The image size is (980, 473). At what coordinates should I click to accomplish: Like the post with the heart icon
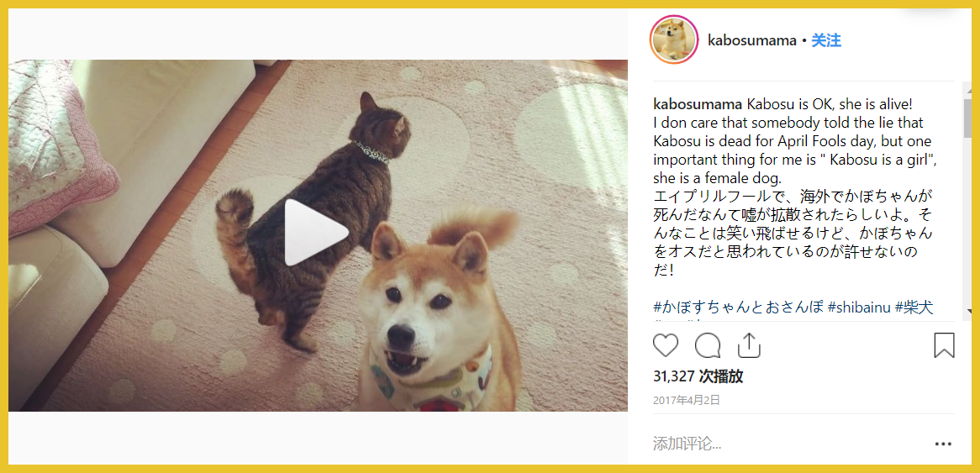point(666,345)
